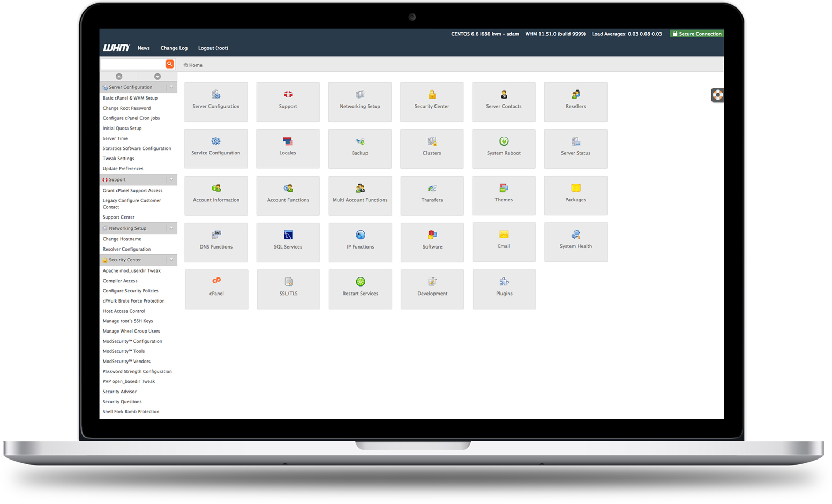
Task: Open the Backup tile
Action: point(360,148)
